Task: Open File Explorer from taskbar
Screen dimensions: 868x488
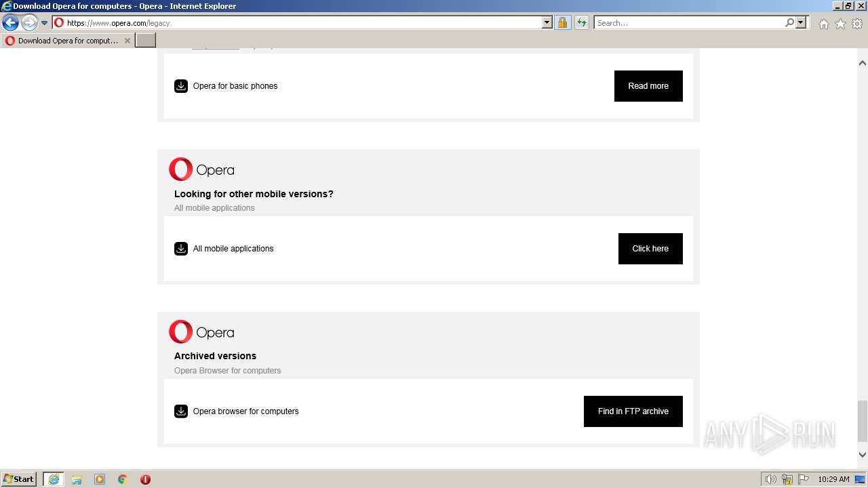Action: click(77, 479)
